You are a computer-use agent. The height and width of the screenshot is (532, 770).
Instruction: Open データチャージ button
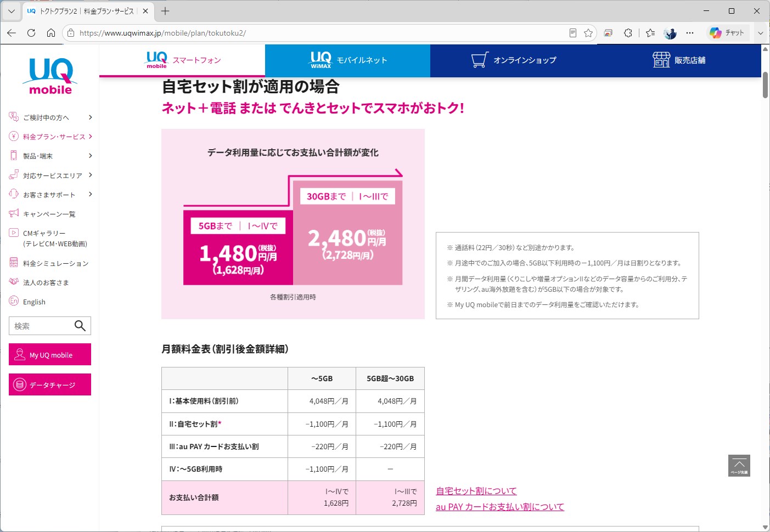click(x=50, y=384)
